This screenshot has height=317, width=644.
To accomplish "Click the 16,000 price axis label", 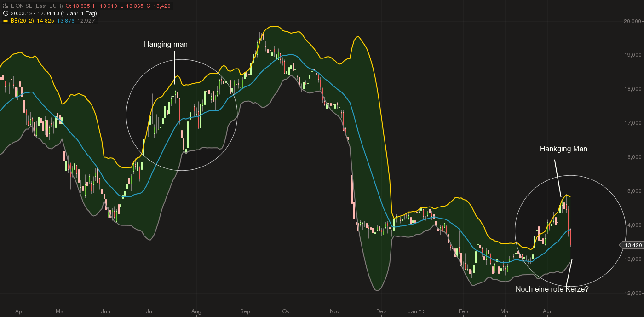I will click(632, 157).
